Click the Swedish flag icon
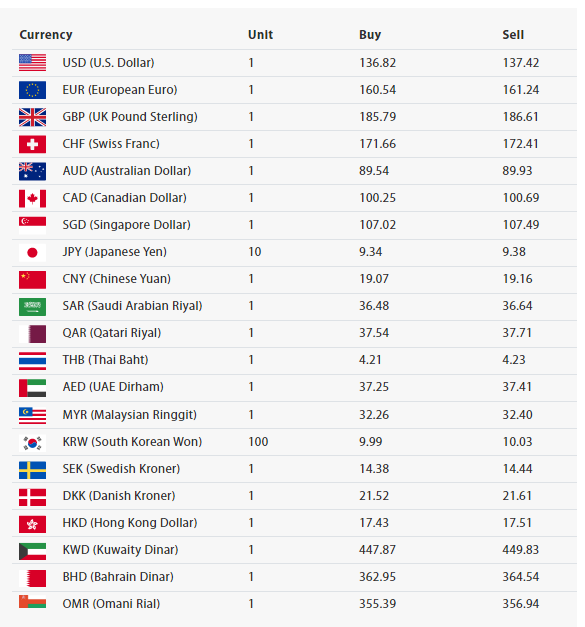585x627 pixels. [32, 470]
